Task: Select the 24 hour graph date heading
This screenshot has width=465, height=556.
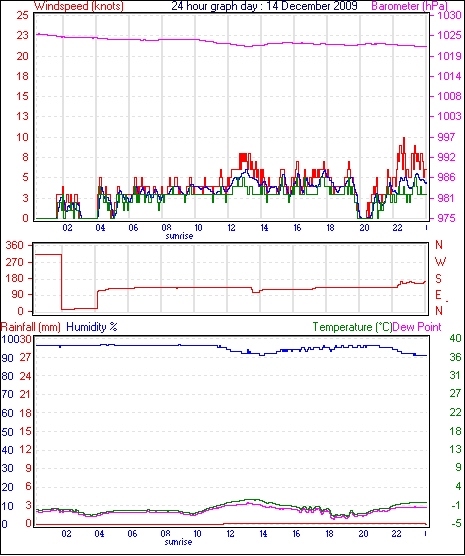Action: (264, 6)
